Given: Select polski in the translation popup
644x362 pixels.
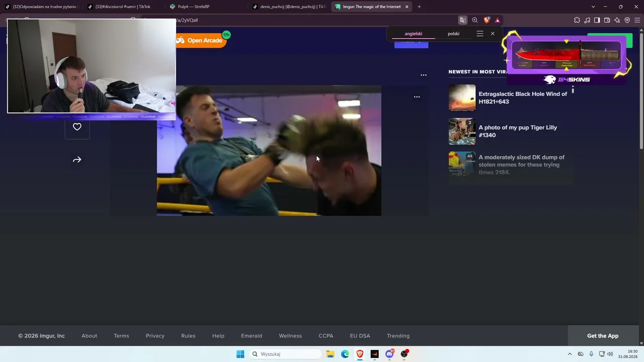Looking at the screenshot, I should click(454, 34).
